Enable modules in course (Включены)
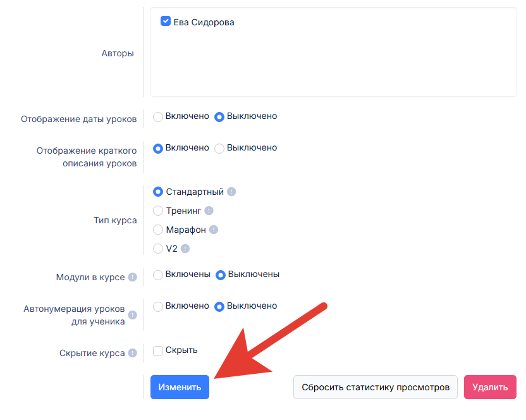 tap(158, 275)
